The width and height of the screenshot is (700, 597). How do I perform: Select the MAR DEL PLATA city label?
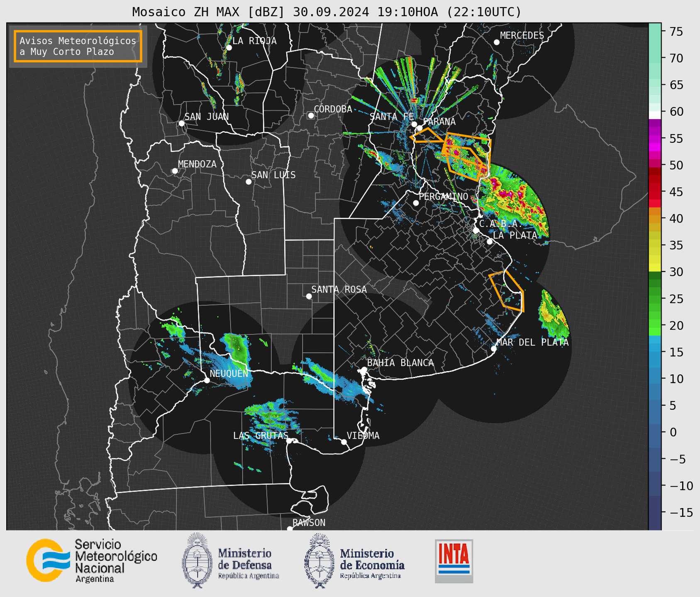[x=532, y=343]
